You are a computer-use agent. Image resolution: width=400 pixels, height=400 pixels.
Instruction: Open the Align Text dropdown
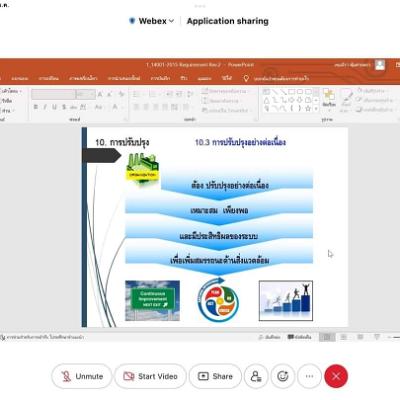tap(220, 100)
